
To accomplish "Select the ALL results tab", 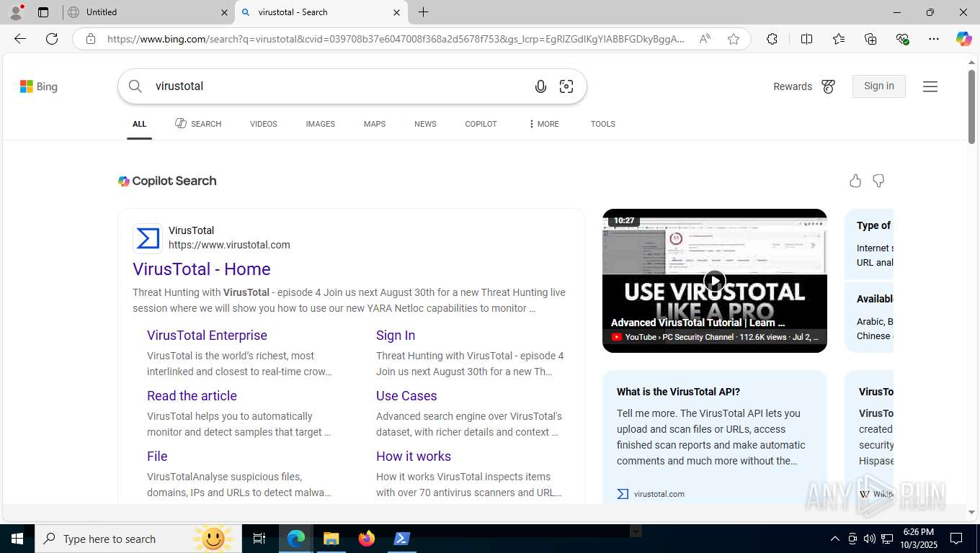I will coord(139,124).
